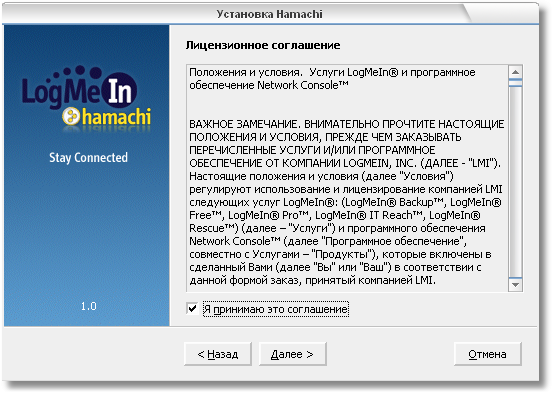Image resolution: width=553 pixels, height=395 pixels.
Task: Click the "ВАЖНОЕ ЗАМЕЧАНИЕ" paragraph in the license
Action: point(347,202)
